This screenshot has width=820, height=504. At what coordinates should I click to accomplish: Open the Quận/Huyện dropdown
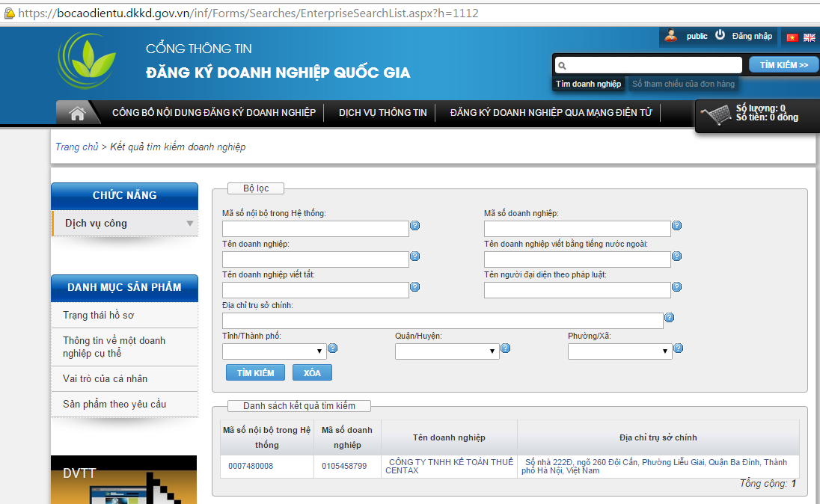tap(447, 351)
